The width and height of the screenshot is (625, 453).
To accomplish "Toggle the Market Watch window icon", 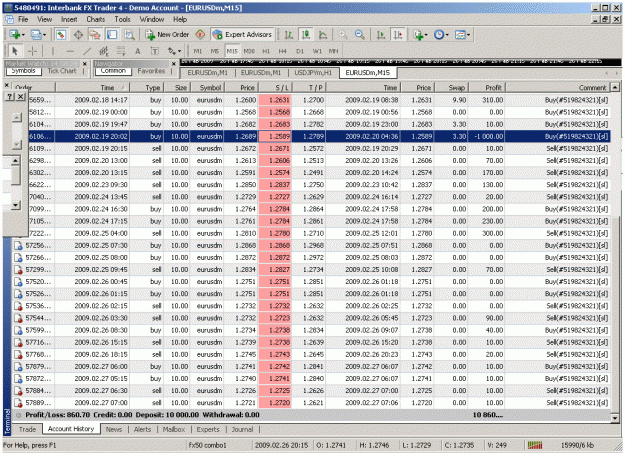I will [x=61, y=35].
